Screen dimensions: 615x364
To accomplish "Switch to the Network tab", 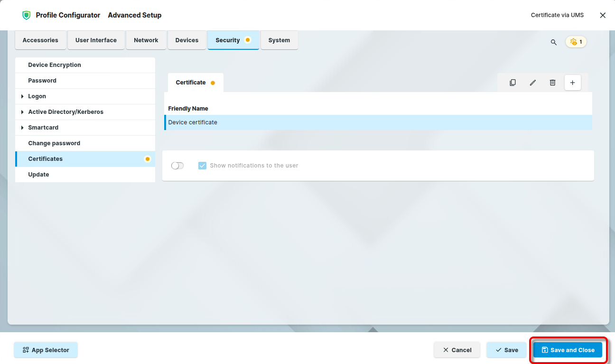I will (x=146, y=40).
